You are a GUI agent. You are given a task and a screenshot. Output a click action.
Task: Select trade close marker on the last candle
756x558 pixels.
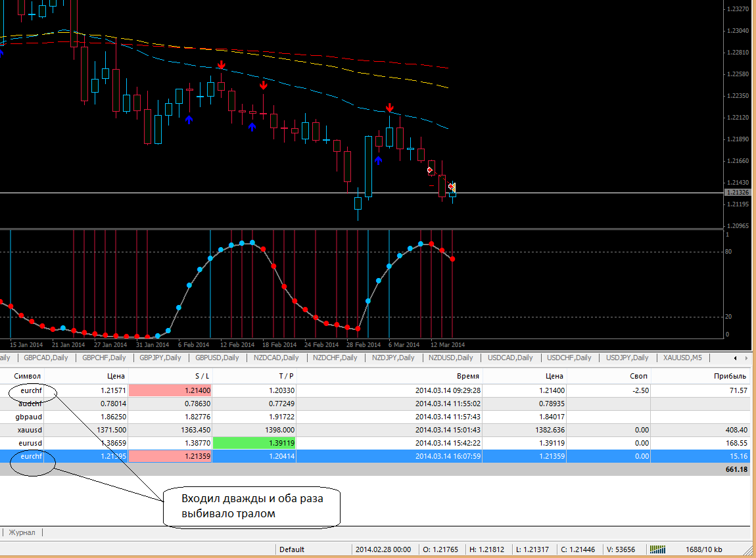tap(452, 187)
